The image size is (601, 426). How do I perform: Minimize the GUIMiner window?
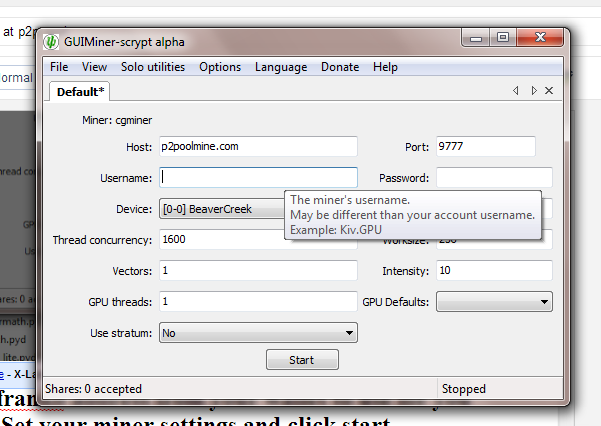point(476,38)
